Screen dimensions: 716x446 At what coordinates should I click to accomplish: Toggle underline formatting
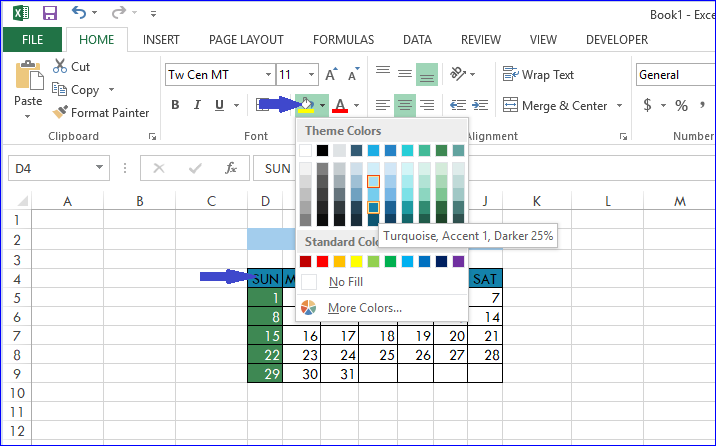coord(220,105)
